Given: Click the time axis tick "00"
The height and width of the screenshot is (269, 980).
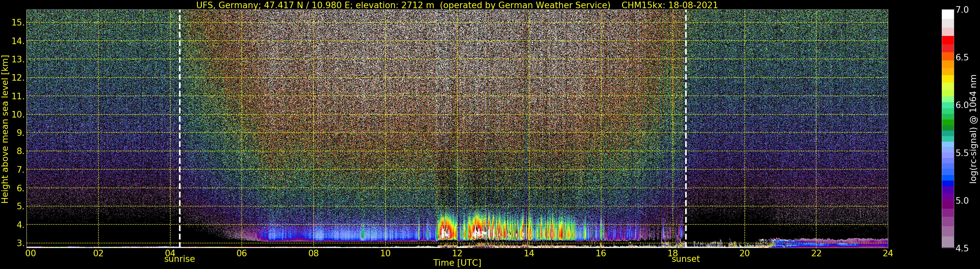Looking at the screenshot, I should click(x=30, y=253).
